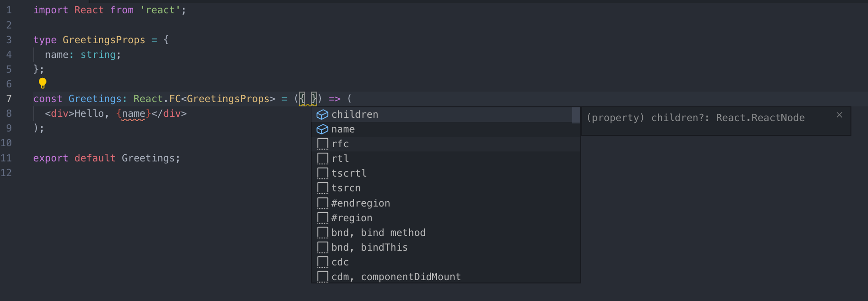Select cdm, componentDidMount snippet entry
The height and width of the screenshot is (301, 868).
coord(396,277)
